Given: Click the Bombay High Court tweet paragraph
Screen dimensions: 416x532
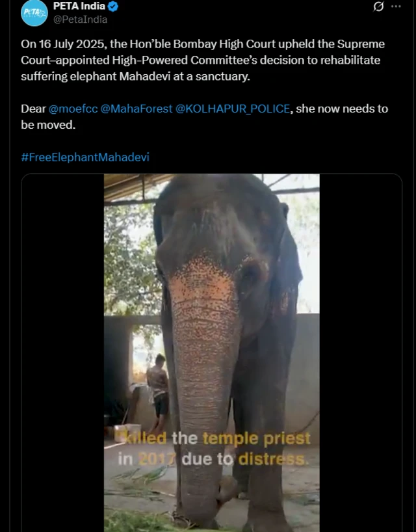Looking at the screenshot, I should click(201, 60).
